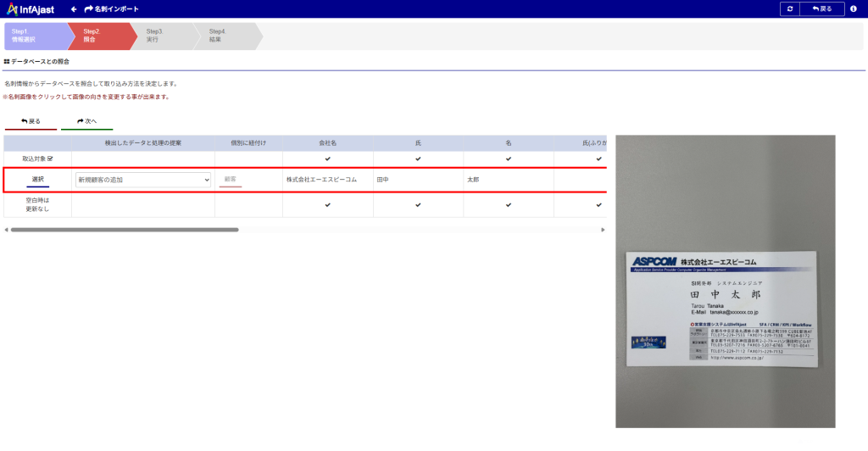Toggle 会社名 checkmark in 取込対象 row

point(327,159)
